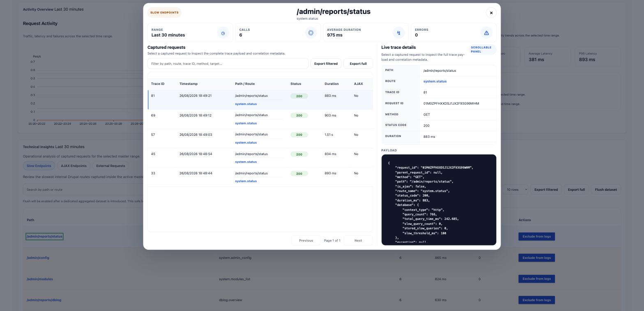Click inside the dark payload JSON panel

coord(439,200)
